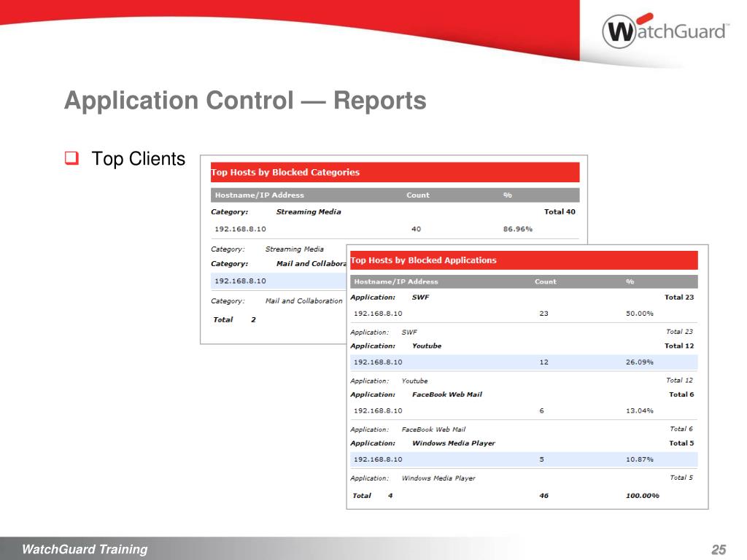Click the italic "Total 5" footer

(x=681, y=477)
